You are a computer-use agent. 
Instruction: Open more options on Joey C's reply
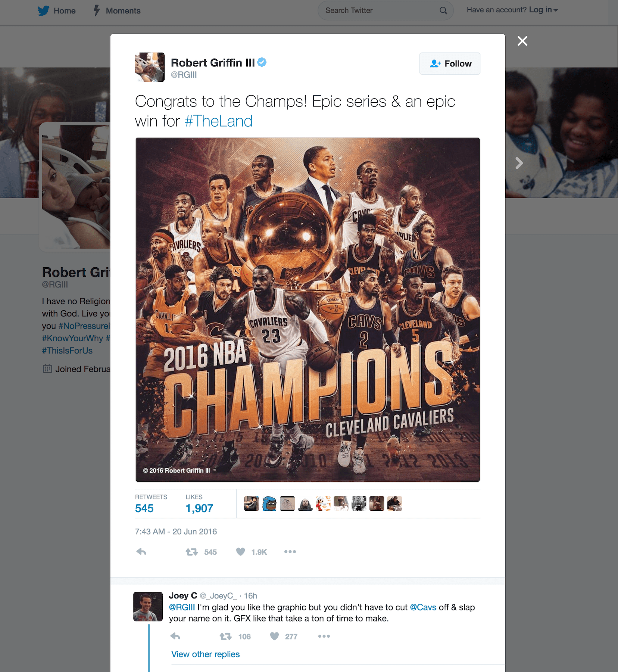tap(324, 636)
